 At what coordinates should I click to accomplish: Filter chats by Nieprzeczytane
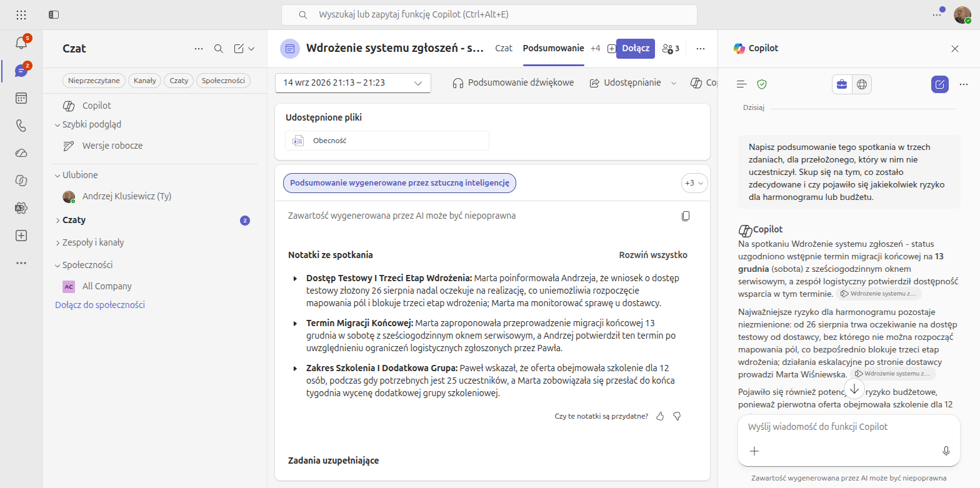coord(94,81)
